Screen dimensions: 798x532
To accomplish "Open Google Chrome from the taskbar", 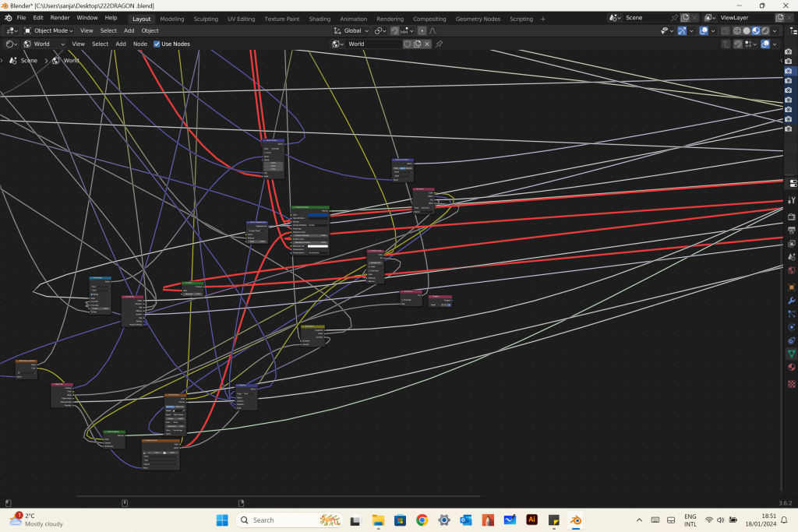I will pyautogui.click(x=422, y=520).
